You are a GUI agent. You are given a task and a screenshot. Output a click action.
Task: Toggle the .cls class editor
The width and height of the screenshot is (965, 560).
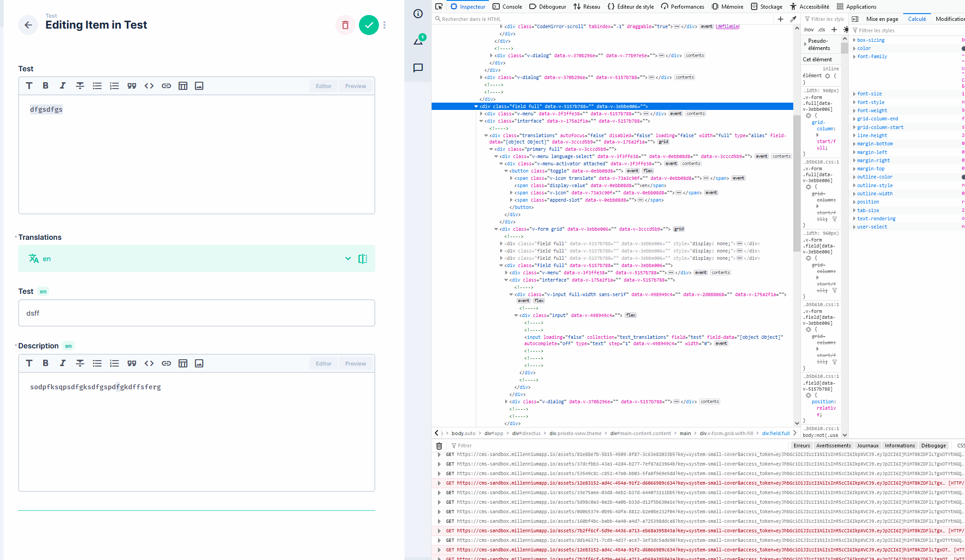click(821, 29)
